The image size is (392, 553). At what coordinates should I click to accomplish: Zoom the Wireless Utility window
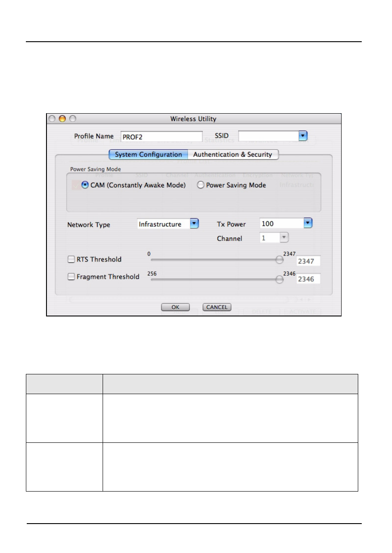pos(73,118)
